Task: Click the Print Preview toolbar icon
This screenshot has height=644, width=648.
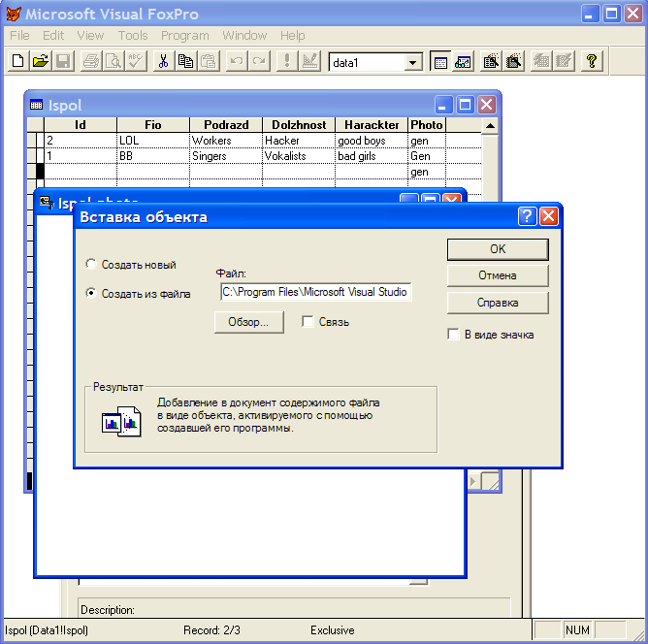Action: pyautogui.click(x=113, y=61)
